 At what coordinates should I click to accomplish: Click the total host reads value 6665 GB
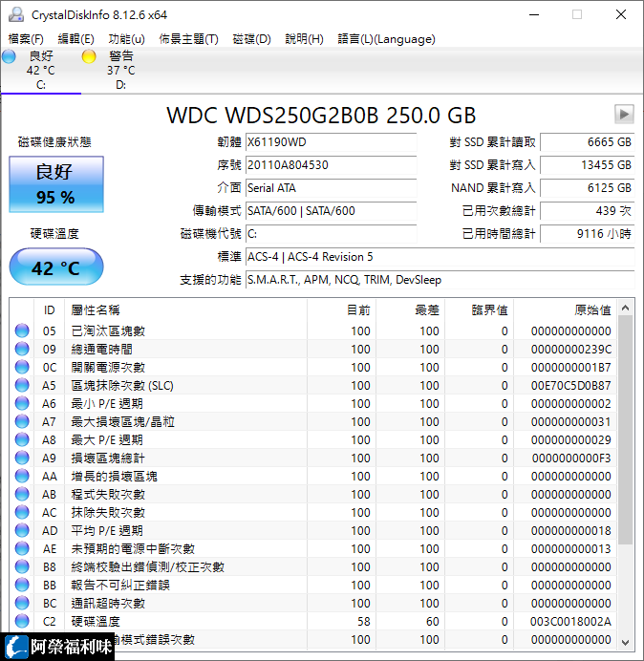pyautogui.click(x=587, y=142)
